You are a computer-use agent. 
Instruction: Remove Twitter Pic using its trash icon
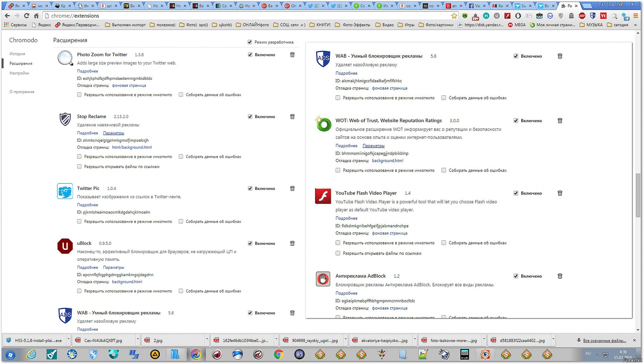[292, 188]
